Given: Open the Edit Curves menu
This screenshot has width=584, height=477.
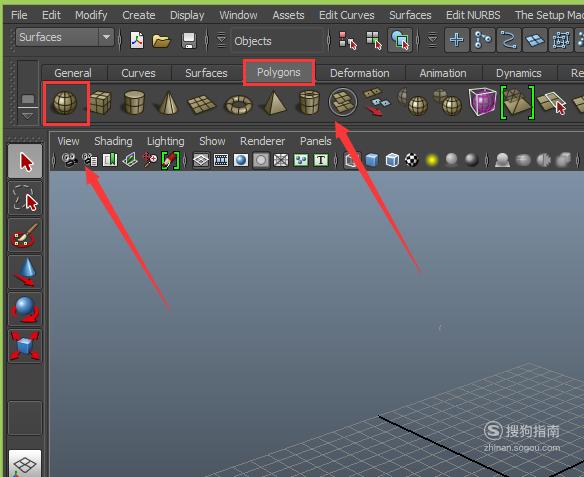Looking at the screenshot, I should pyautogui.click(x=346, y=15).
